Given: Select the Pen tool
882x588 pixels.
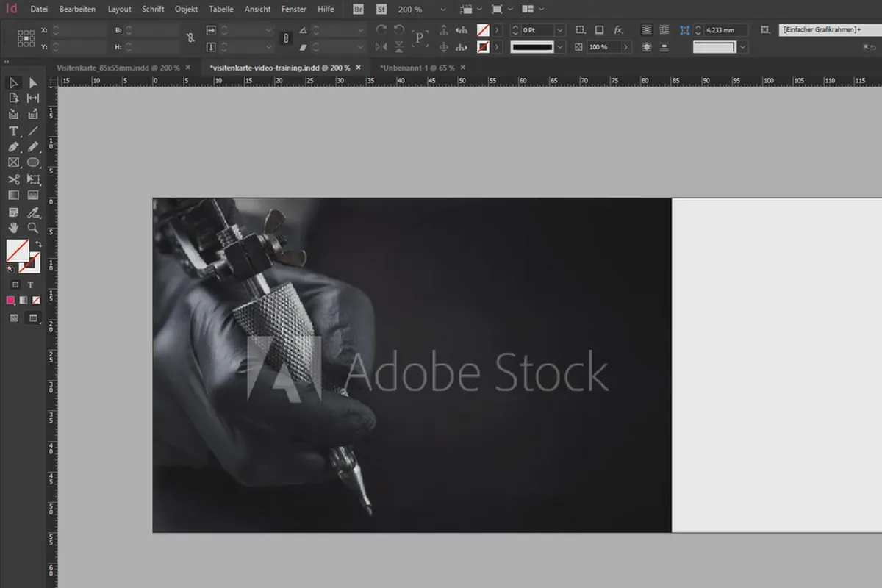Looking at the screenshot, I should coord(13,147).
